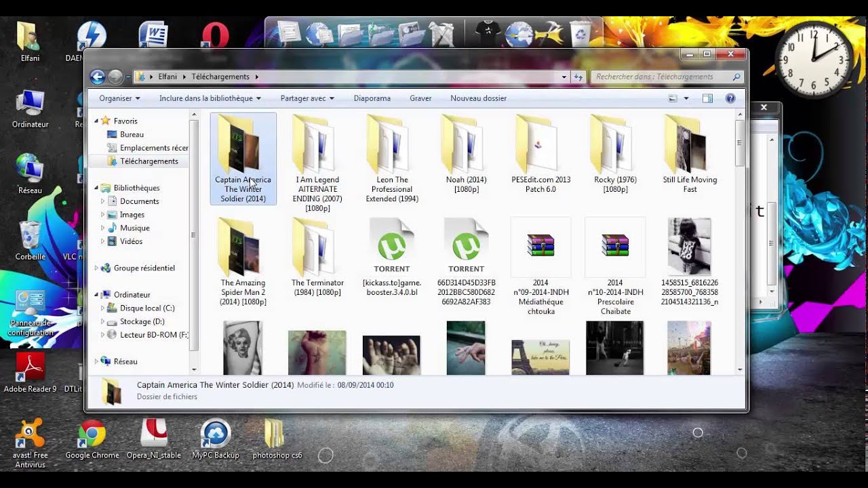Select Emplacements récents in the sidebar
This screenshot has width=868, height=488.
148,148
